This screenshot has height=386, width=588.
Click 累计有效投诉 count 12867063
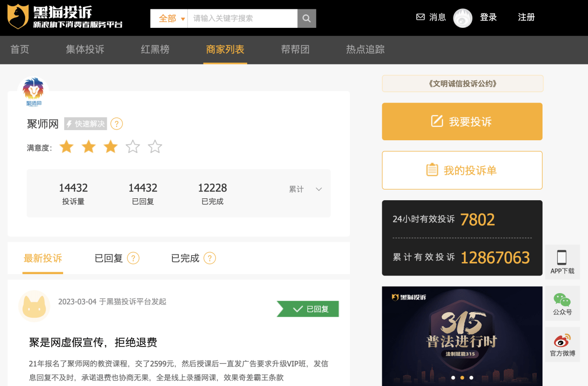tap(495, 257)
